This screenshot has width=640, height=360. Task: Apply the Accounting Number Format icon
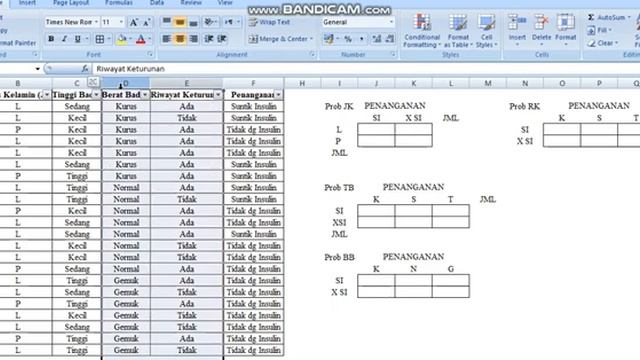(328, 39)
